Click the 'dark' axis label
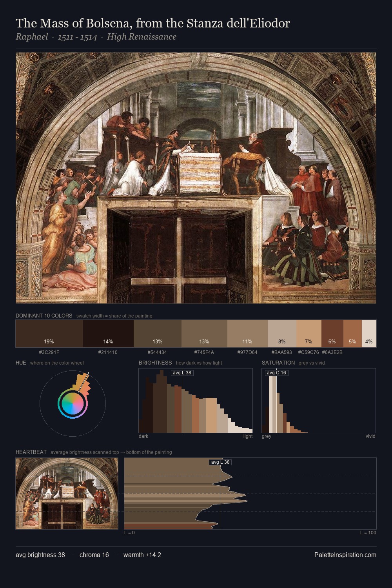This screenshot has height=588, width=392. [x=143, y=436]
